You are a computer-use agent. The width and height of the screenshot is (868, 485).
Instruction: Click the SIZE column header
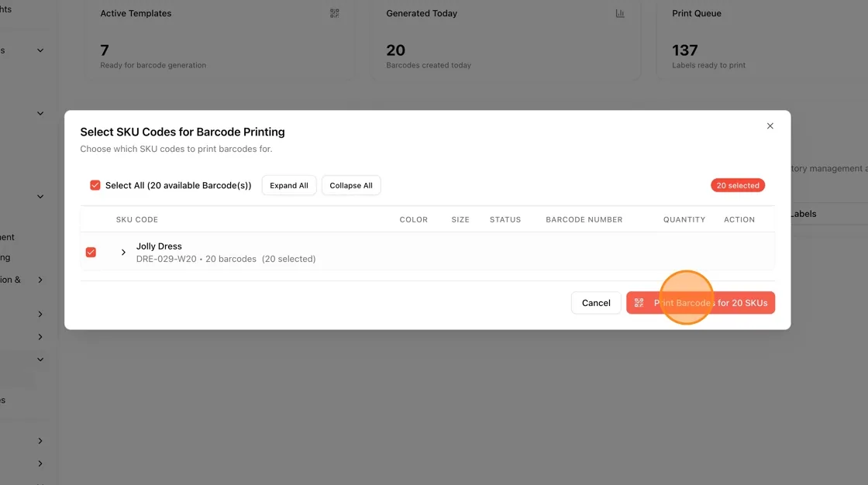tap(460, 220)
